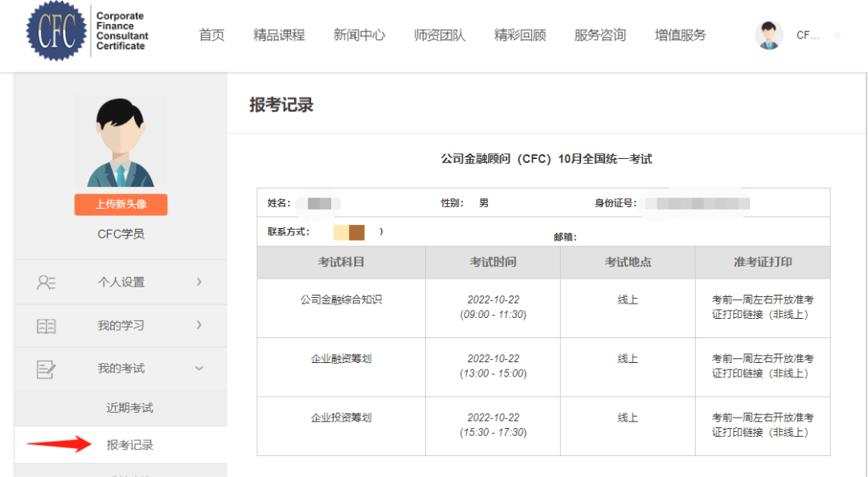Click the 准考证打印 column header
Screen dimensions: 868x477
pyautogui.click(x=763, y=263)
